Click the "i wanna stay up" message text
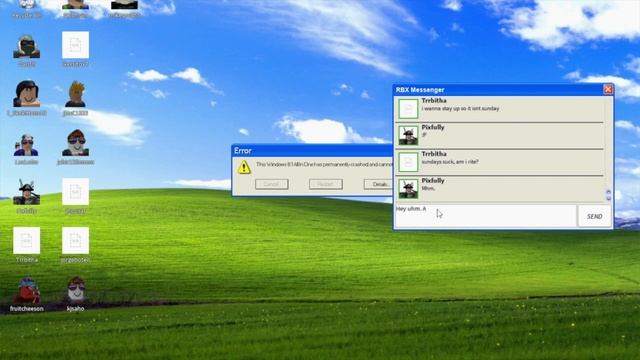Viewport: 640px width, 360px height. [460, 109]
